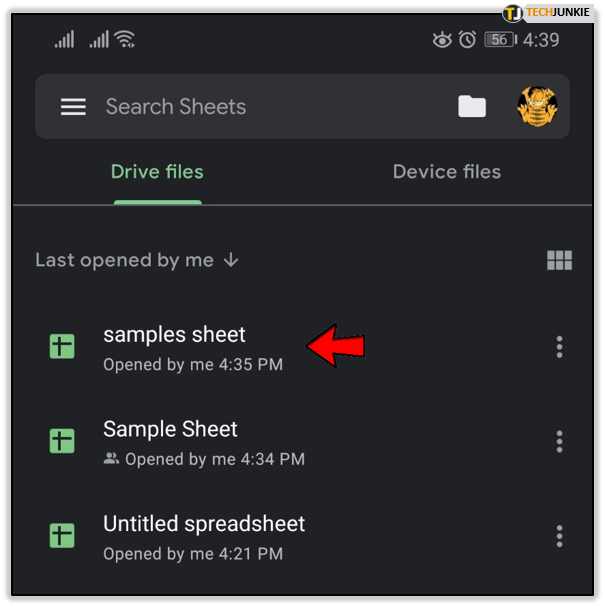Open the account profile avatar
This screenshot has height=607, width=605.
click(x=537, y=106)
